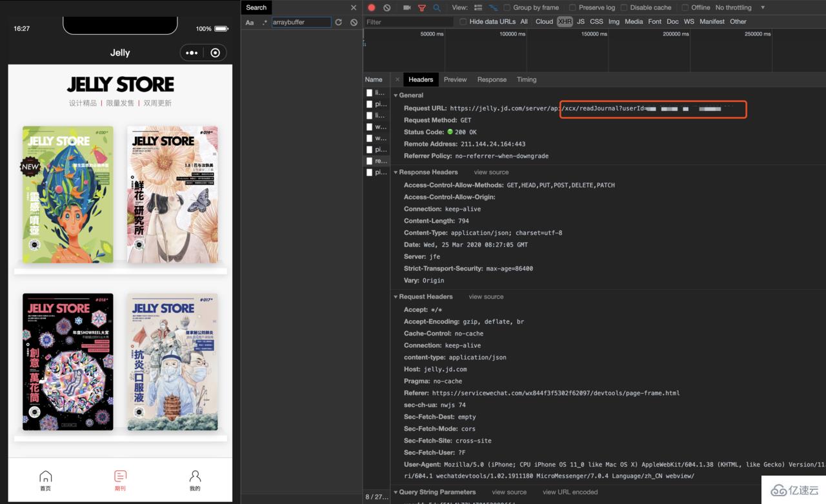Filter requests by Cloud
826x504 pixels.
coord(544,22)
